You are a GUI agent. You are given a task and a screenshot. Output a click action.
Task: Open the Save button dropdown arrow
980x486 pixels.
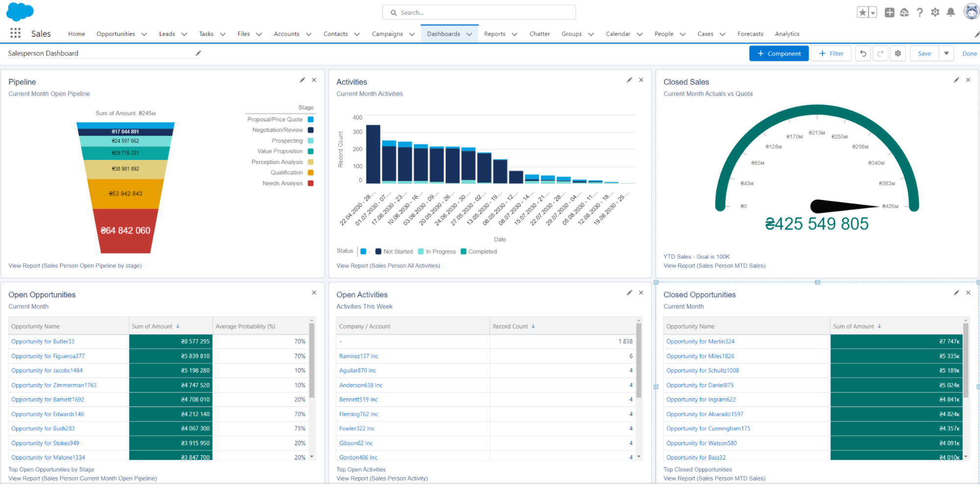click(946, 53)
